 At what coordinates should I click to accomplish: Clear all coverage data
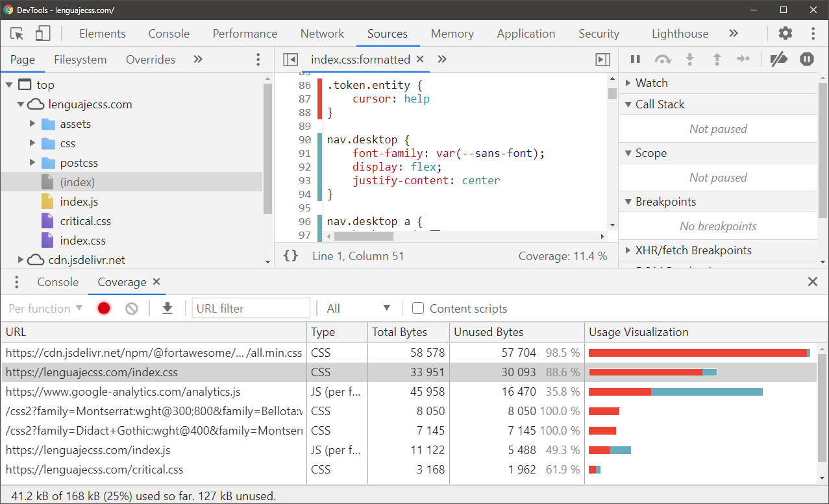point(132,308)
